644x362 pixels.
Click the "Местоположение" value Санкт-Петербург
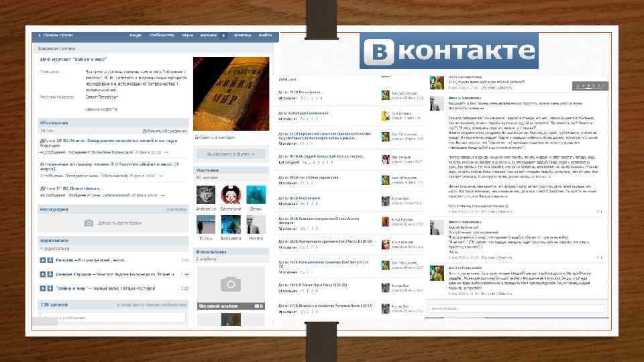[102, 97]
